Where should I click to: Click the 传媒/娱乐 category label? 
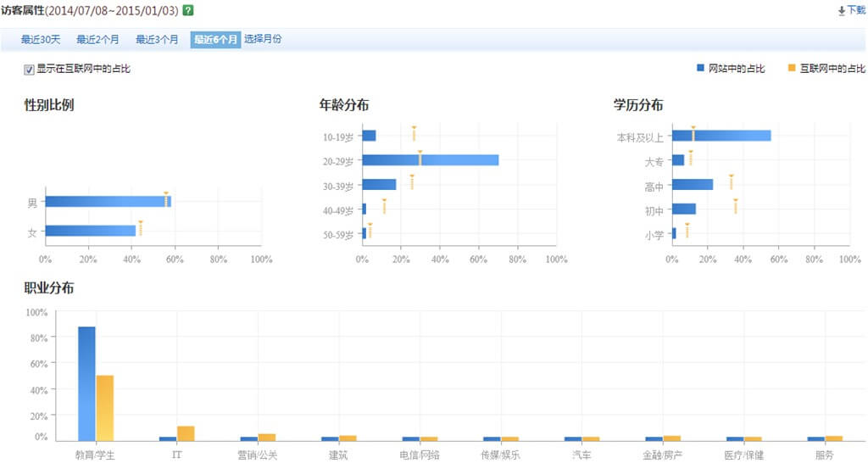[500, 455]
